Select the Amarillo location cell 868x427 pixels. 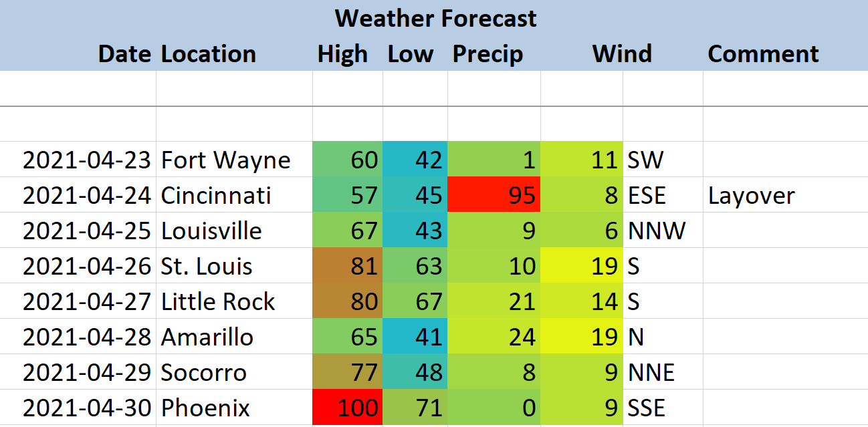(234, 337)
